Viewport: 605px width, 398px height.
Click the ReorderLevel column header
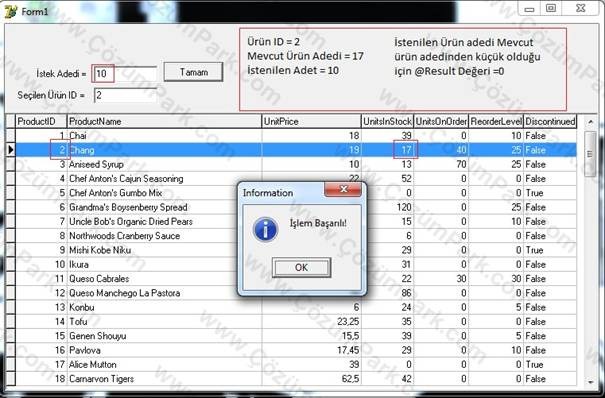point(496,121)
